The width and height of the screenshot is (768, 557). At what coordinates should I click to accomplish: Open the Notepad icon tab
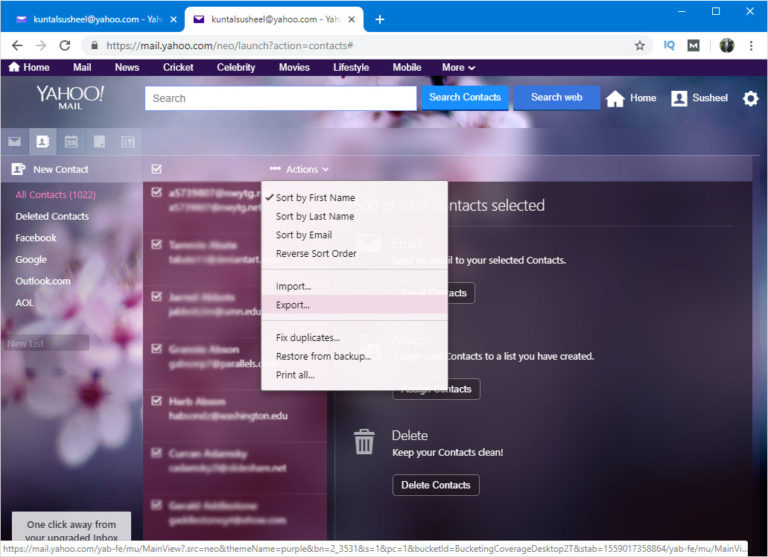coord(99,142)
